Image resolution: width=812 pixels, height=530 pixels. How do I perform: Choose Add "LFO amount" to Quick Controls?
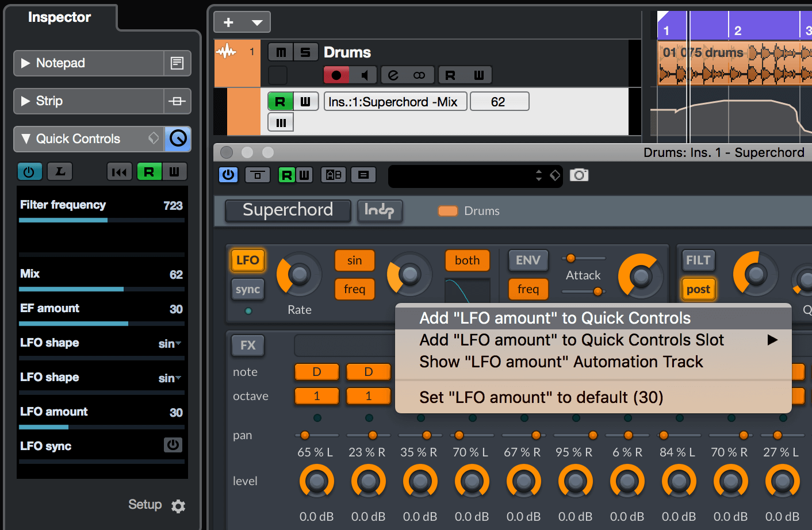[593, 318]
